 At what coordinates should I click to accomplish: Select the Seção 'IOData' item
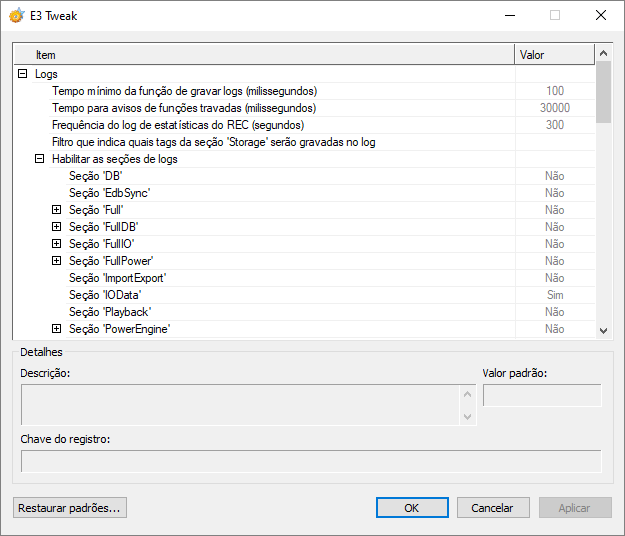tap(105, 295)
